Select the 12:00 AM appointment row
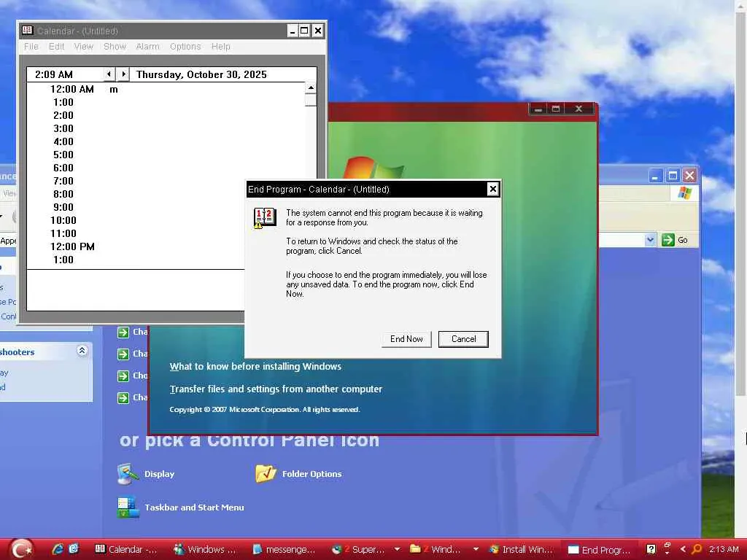This screenshot has height=560, width=747. (166, 89)
